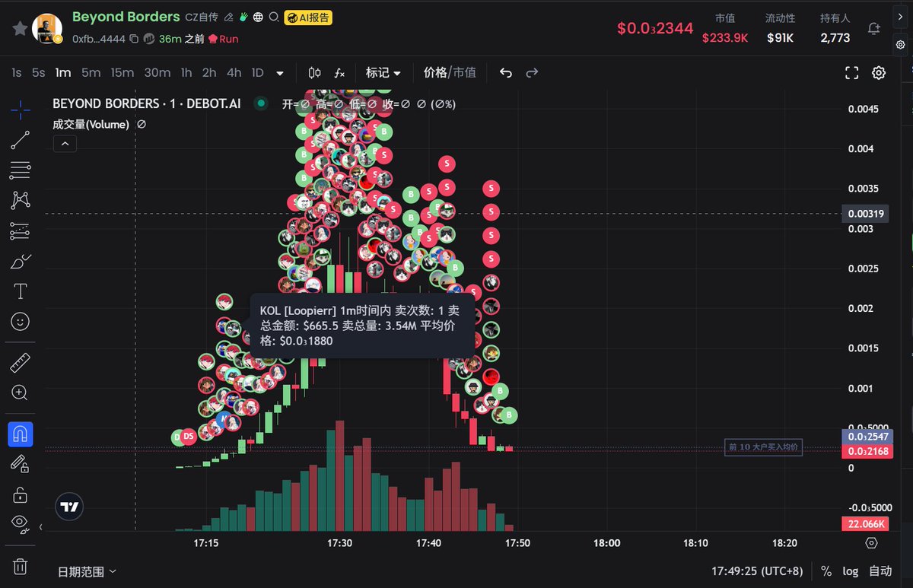
Task: Select the 30m timeframe
Action: [157, 73]
